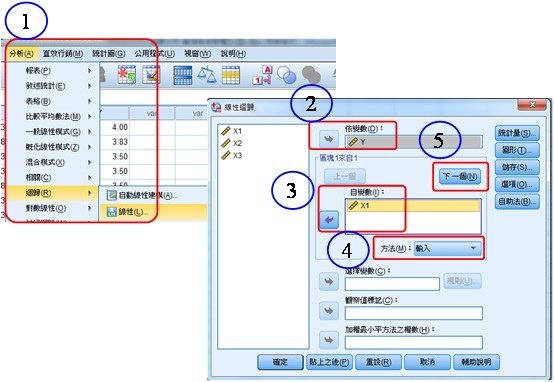Expand the 比較平均數法(M) submenu

pyautogui.click(x=52, y=116)
